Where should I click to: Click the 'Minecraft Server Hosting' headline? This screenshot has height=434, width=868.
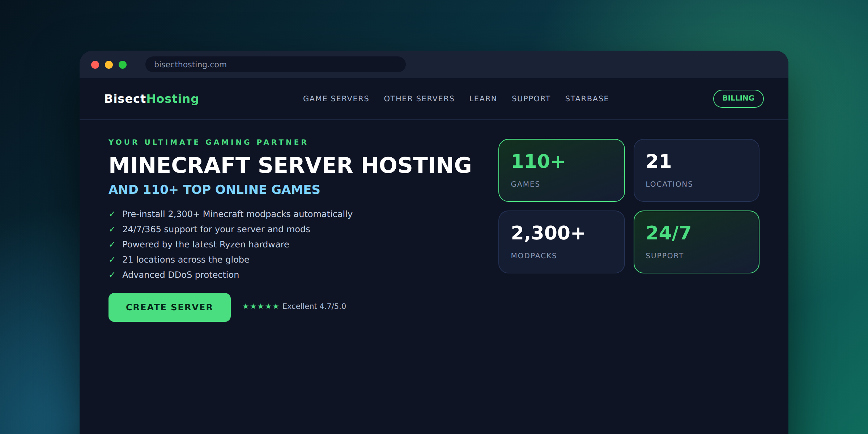tap(290, 165)
